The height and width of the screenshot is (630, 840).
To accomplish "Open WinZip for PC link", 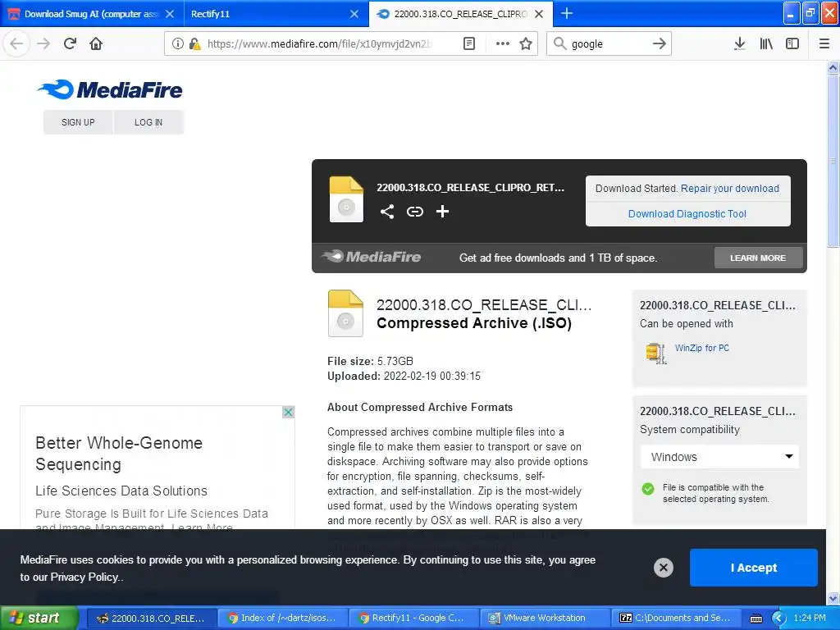I will click(702, 348).
